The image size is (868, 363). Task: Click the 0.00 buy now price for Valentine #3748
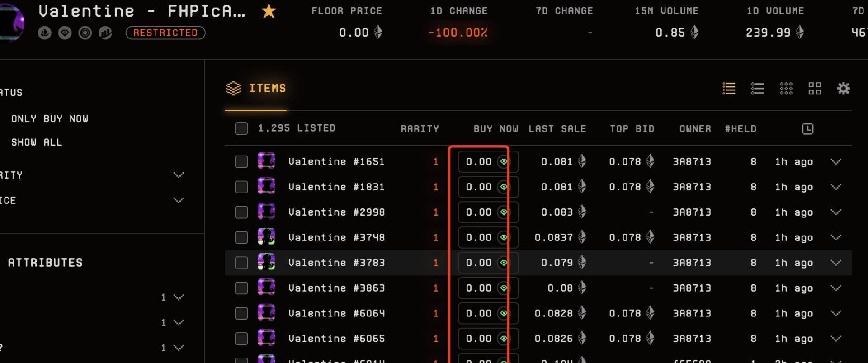point(479,238)
